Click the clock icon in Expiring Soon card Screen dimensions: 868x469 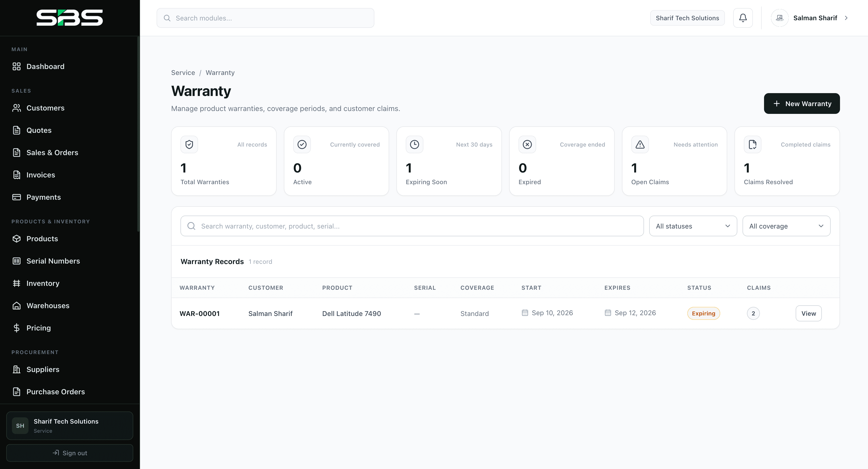point(415,144)
